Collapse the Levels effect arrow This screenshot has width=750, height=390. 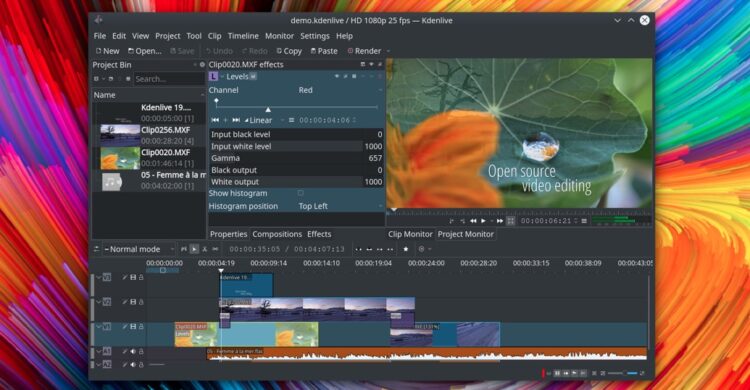coord(222,77)
